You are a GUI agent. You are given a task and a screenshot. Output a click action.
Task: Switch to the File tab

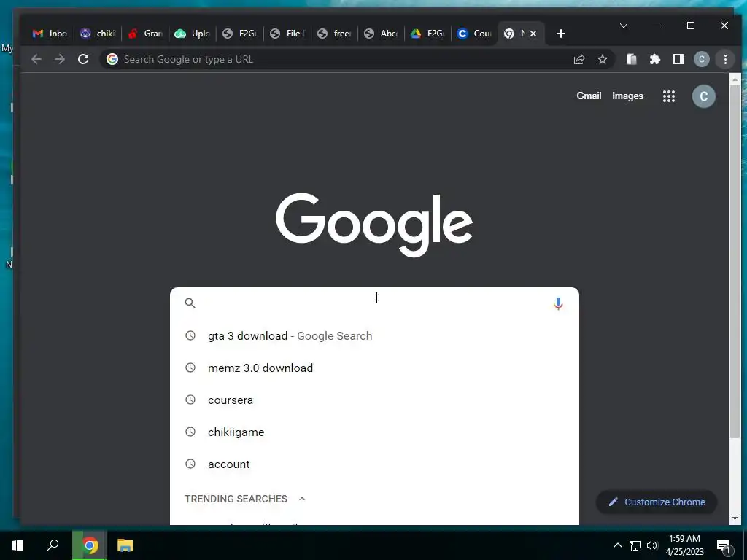(x=287, y=34)
